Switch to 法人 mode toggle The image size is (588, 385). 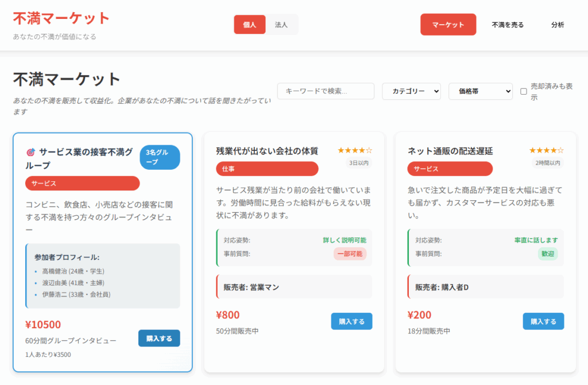coord(281,25)
